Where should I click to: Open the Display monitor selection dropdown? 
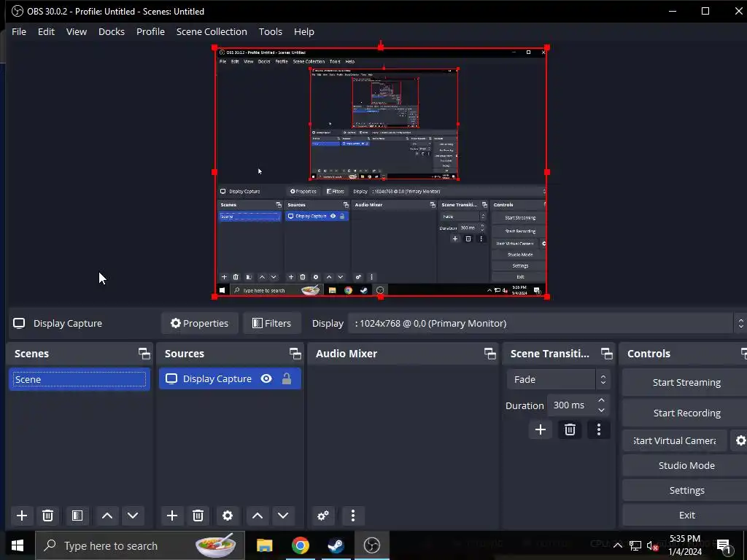click(547, 323)
